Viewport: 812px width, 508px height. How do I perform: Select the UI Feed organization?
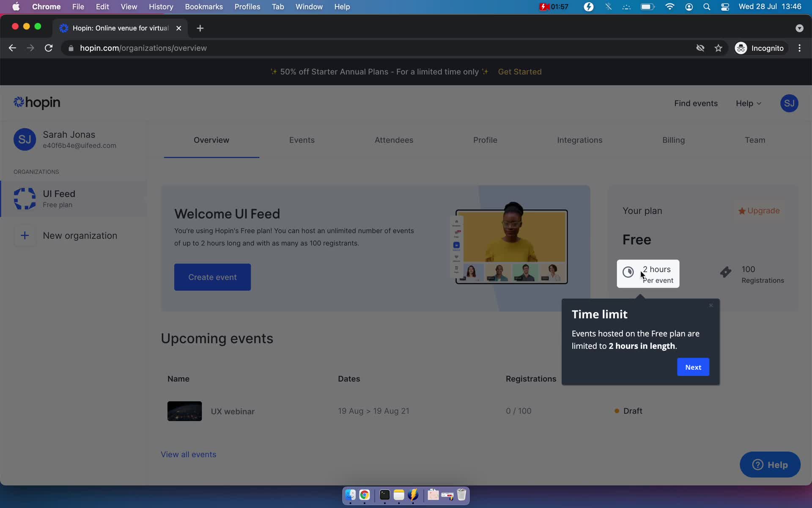pos(74,199)
